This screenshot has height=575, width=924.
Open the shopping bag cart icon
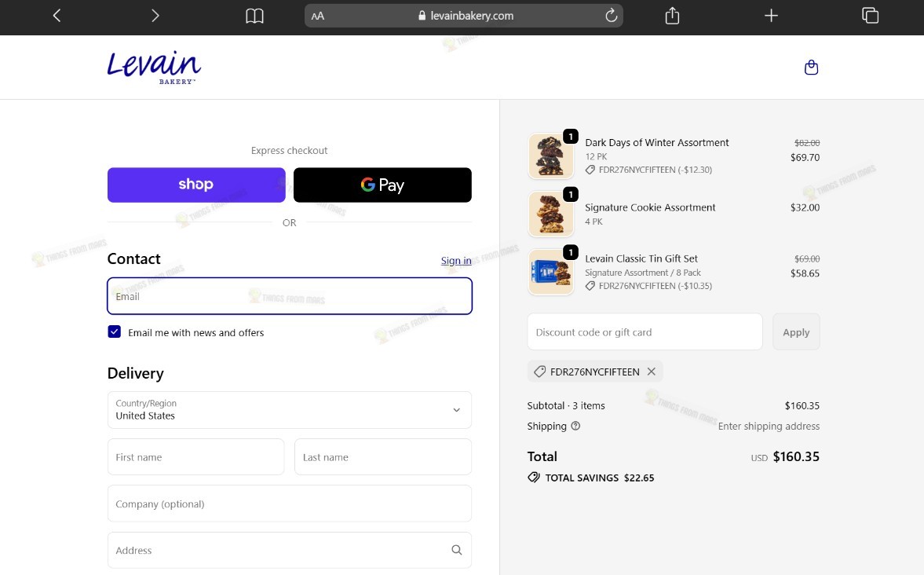point(812,68)
